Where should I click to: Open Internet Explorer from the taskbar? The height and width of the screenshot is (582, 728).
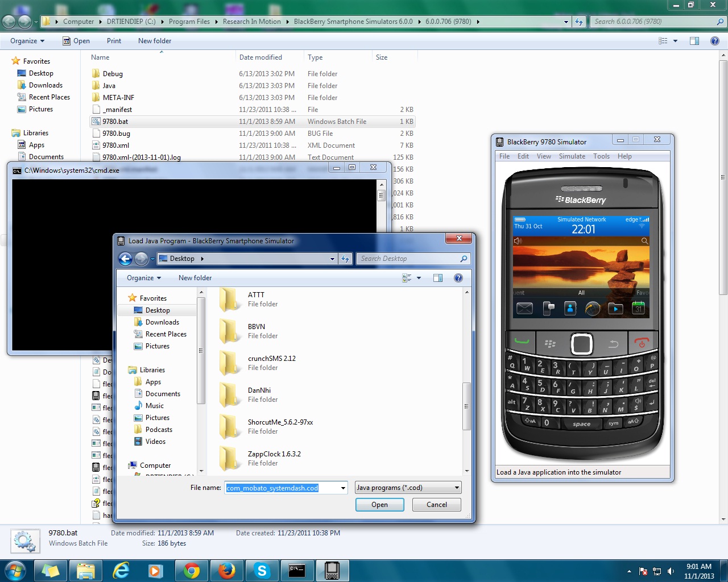[121, 571]
